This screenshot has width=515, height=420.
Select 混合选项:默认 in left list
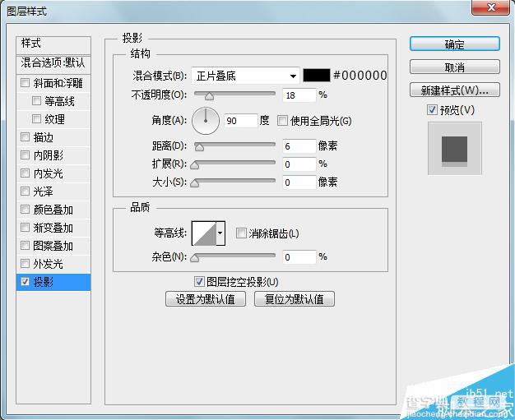pyautogui.click(x=53, y=63)
